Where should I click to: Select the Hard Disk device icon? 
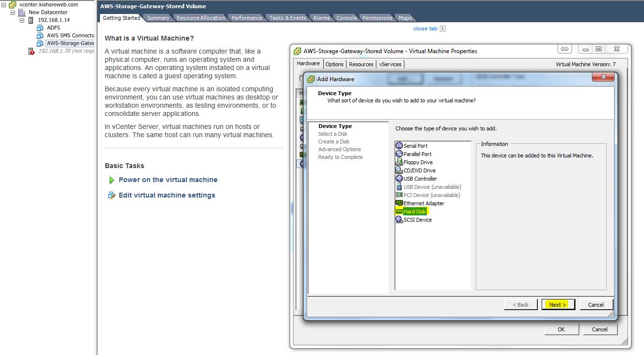(399, 211)
